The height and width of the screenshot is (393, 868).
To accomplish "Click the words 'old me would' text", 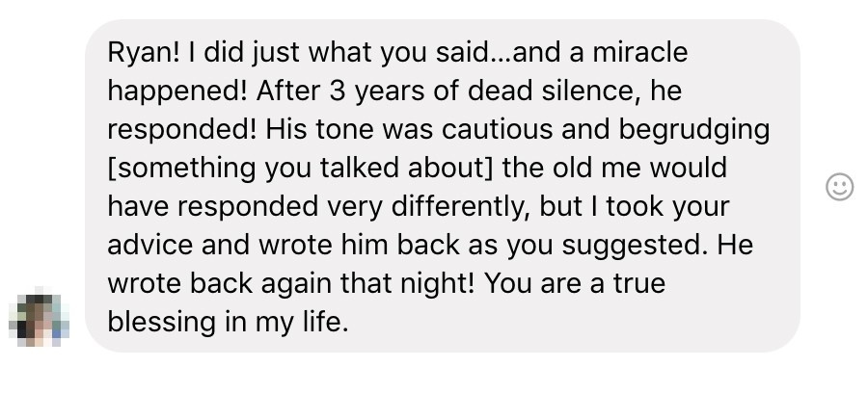I will (639, 168).
